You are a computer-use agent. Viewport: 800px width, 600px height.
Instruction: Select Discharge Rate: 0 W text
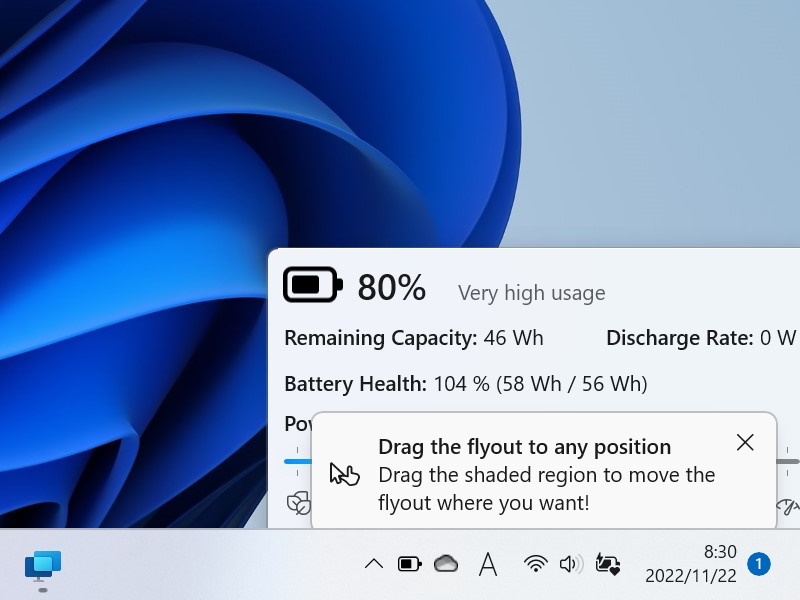pos(701,338)
